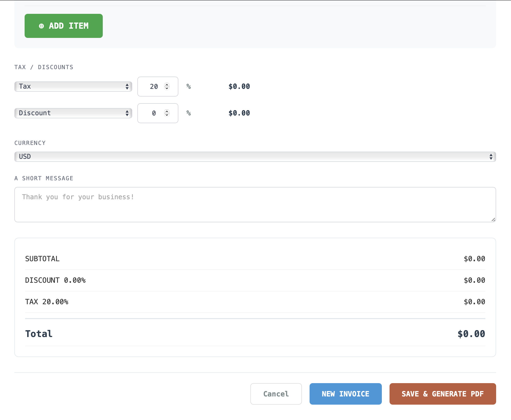Click the tax percentage field showing 20
511x420 pixels.
[158, 87]
